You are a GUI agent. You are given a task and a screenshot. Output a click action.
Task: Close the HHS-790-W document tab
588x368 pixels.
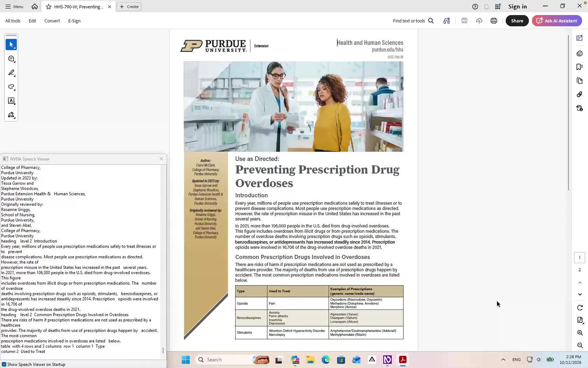tap(110, 7)
